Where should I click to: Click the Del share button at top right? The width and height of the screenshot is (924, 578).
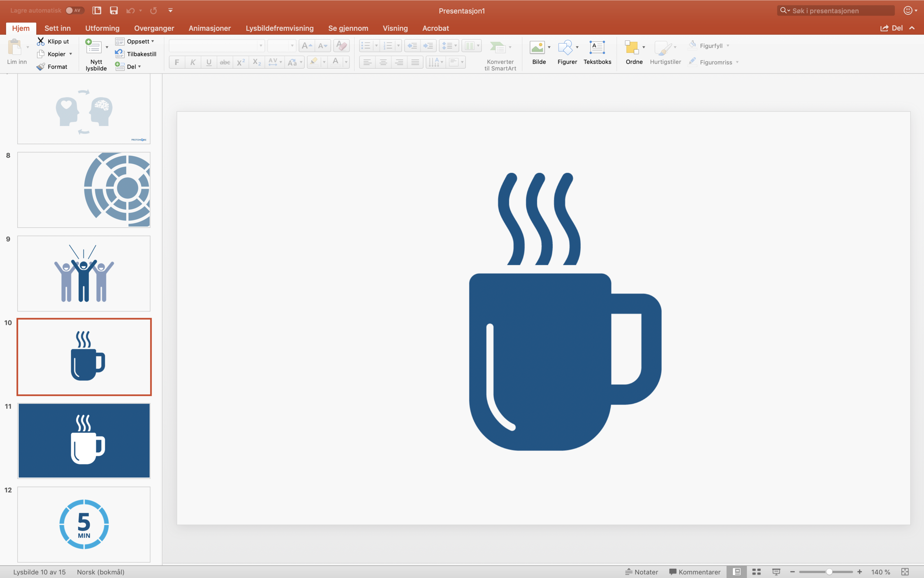(x=891, y=28)
